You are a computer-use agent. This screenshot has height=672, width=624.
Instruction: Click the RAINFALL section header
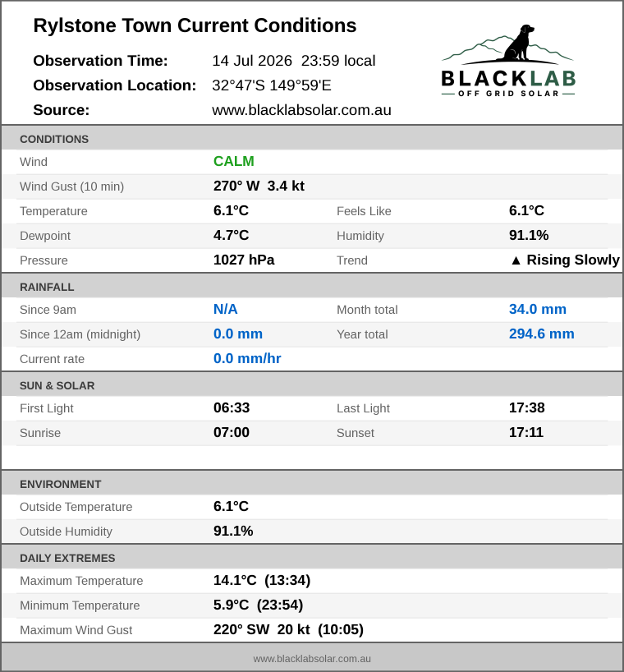click(x=312, y=287)
